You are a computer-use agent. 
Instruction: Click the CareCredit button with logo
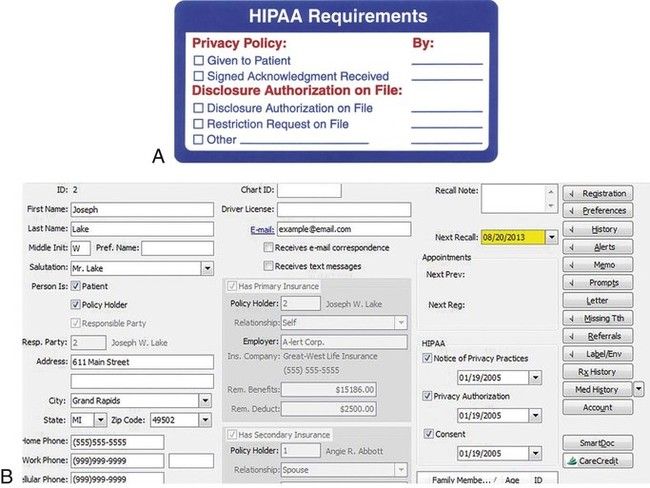(x=597, y=460)
